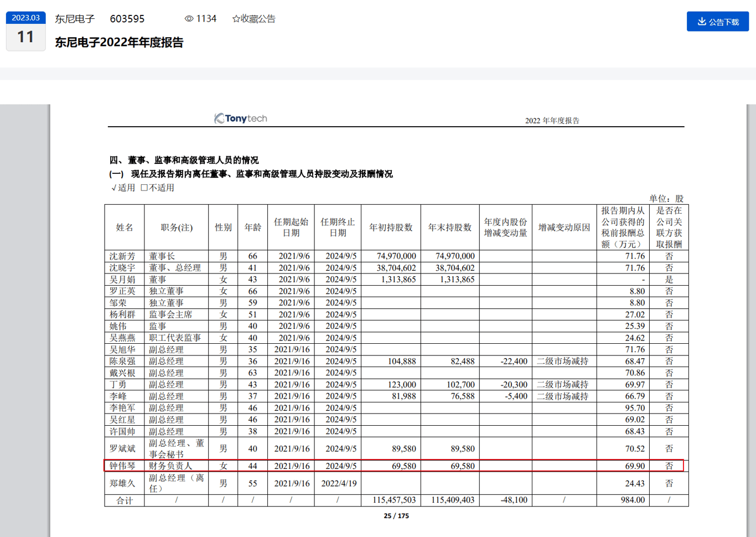Click the total remuneration 984.00
The height and width of the screenshot is (537, 756).
coord(633,500)
